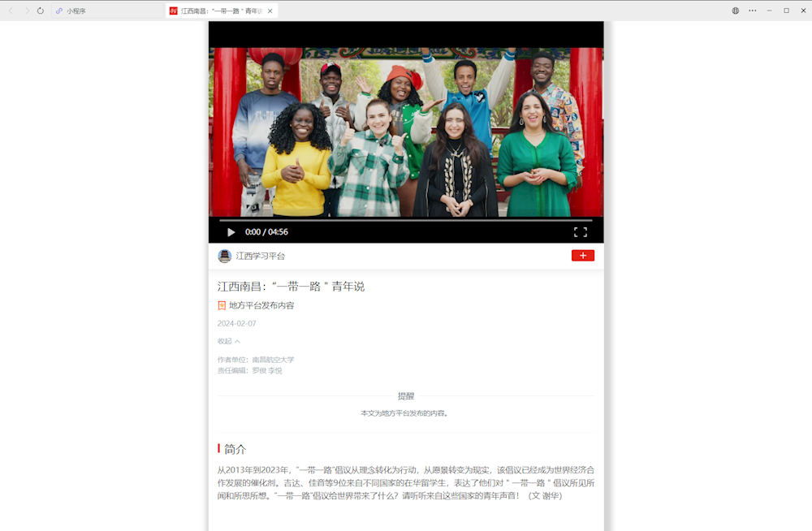The image size is (812, 531).
Task: Collapse the details with 收起
Action: coord(229,341)
